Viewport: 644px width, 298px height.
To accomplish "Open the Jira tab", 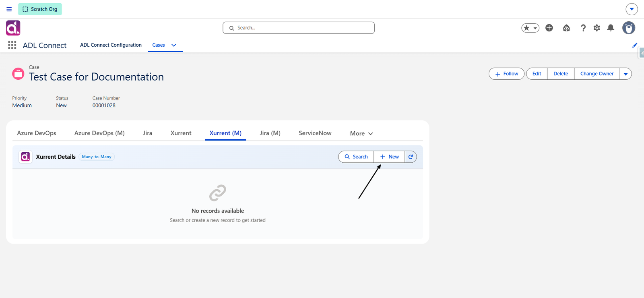I will (148, 133).
